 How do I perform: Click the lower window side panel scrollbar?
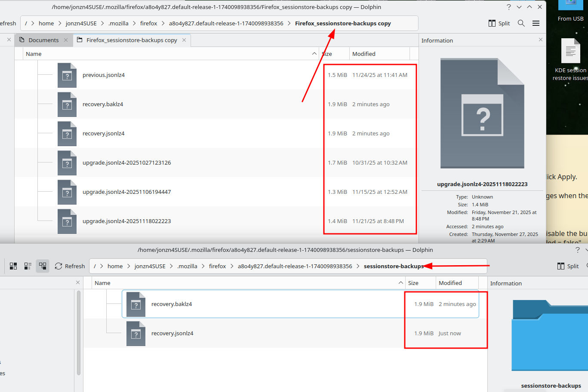78,333
